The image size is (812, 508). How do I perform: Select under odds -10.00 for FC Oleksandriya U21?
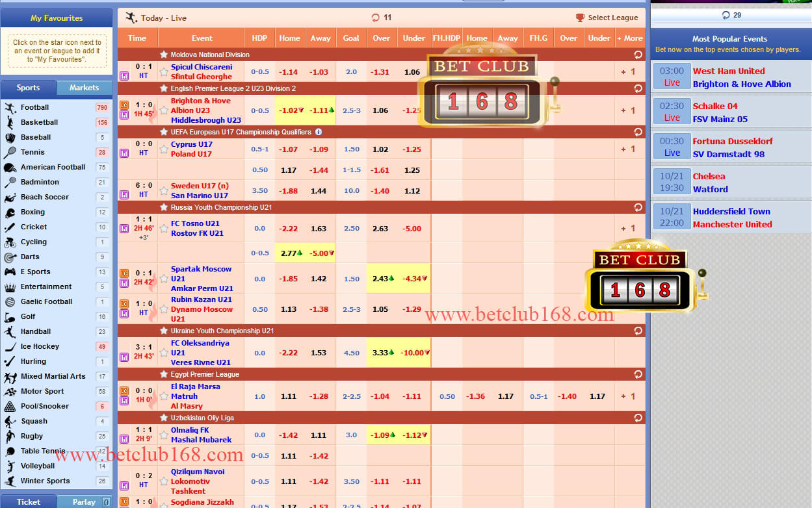coord(413,353)
